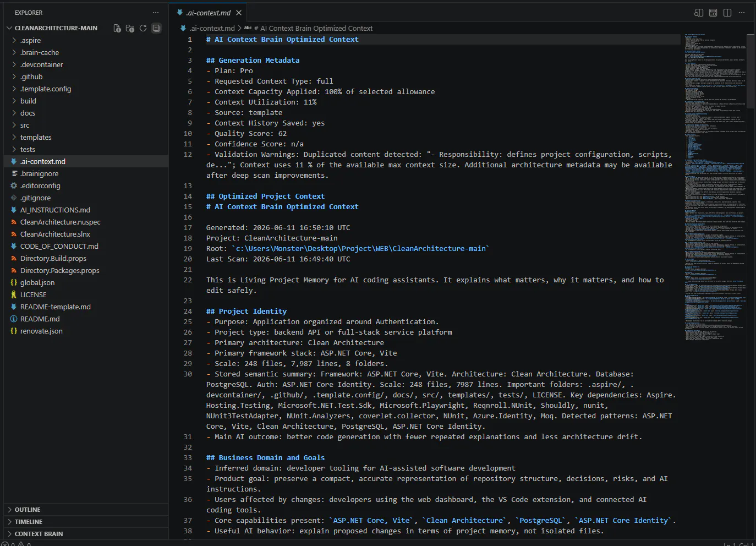756x546 pixels.
Task: Click the icon next to CleanArchitecture.nuspec
Action: point(14,222)
